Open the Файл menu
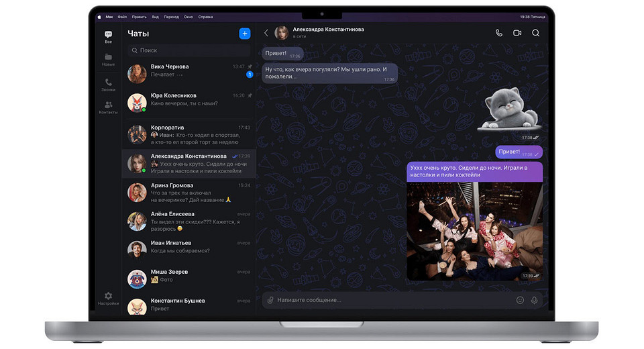The image size is (644, 349). (x=122, y=17)
